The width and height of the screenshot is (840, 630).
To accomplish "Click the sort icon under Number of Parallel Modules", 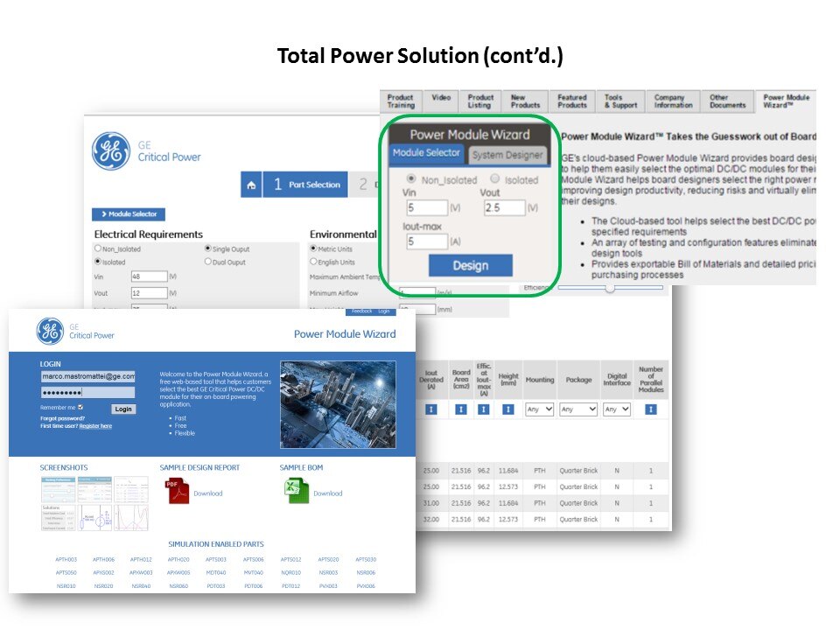I will click(650, 409).
